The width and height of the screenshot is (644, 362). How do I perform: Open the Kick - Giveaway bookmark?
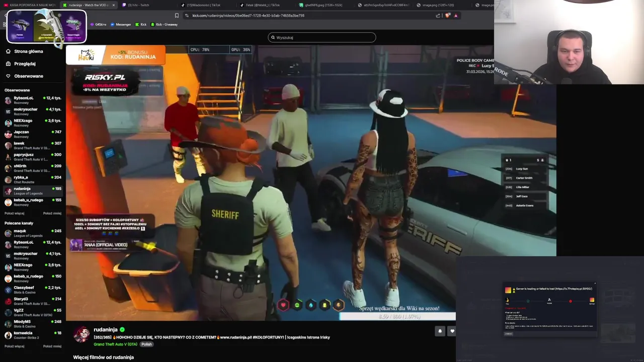click(164, 24)
